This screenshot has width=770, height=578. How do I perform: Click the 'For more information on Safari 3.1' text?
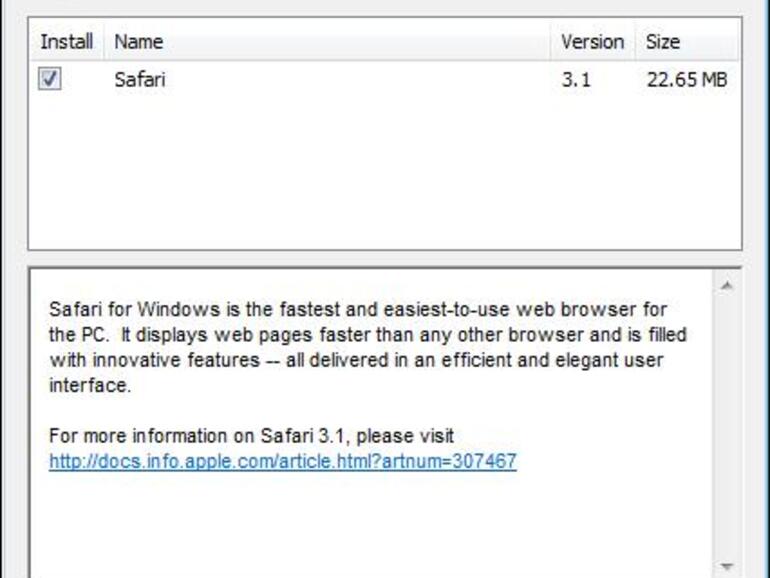(251, 436)
